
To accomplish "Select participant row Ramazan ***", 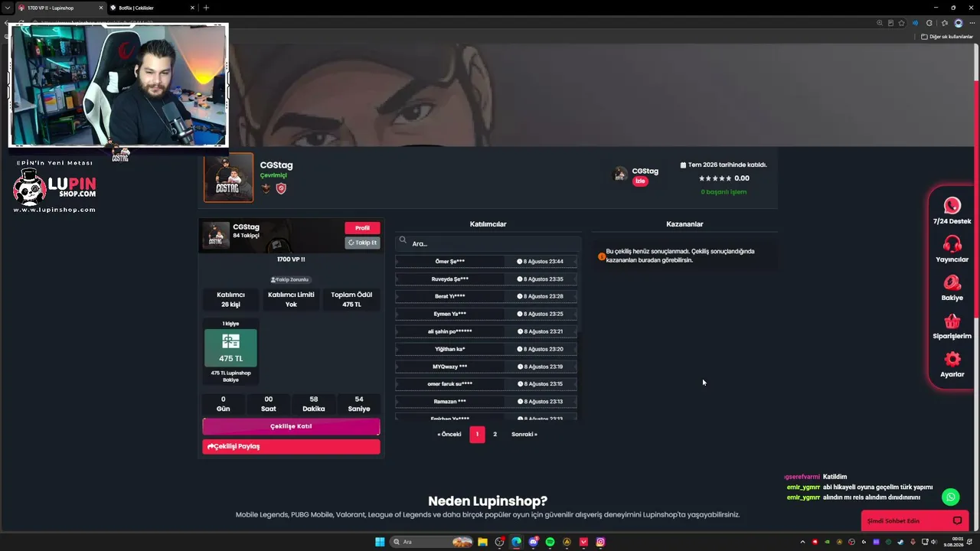I will [x=487, y=402].
